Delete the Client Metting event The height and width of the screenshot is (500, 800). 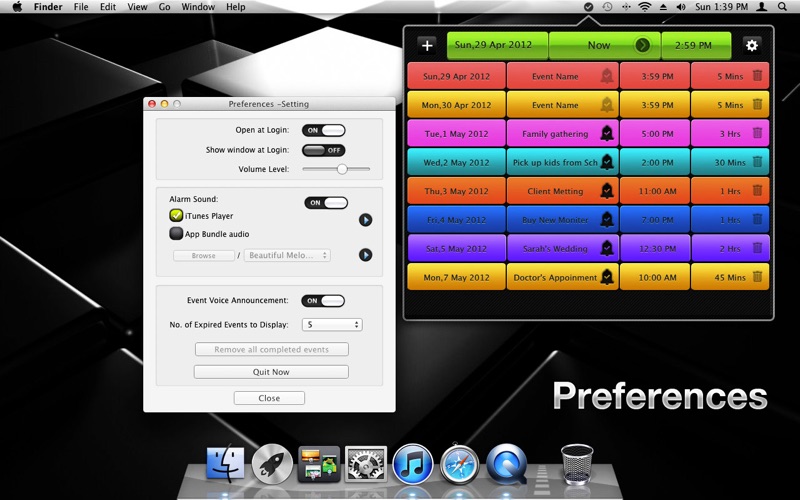click(757, 190)
